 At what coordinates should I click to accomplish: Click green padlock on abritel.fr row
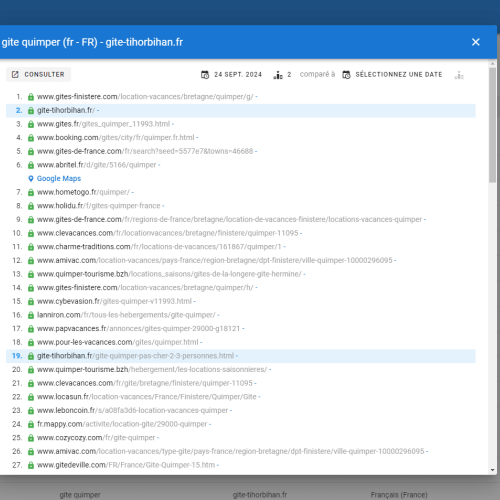(x=31, y=165)
